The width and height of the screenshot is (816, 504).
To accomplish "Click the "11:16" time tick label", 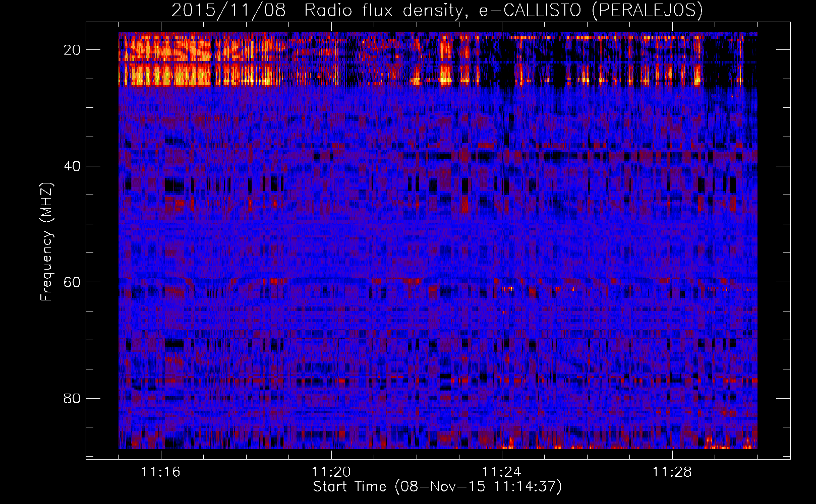I will [x=161, y=472].
